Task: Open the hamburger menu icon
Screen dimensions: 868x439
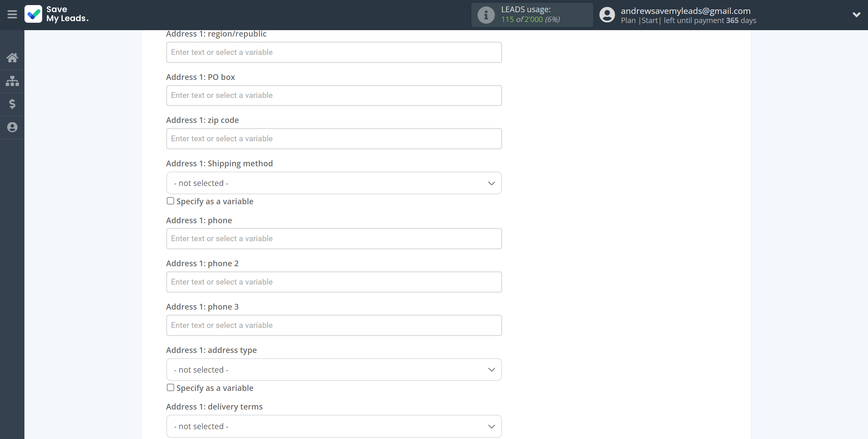Action: (12, 15)
